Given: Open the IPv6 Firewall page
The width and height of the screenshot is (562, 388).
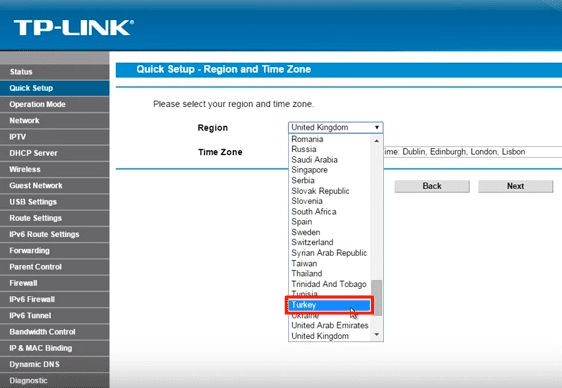Looking at the screenshot, I should 54,299.
